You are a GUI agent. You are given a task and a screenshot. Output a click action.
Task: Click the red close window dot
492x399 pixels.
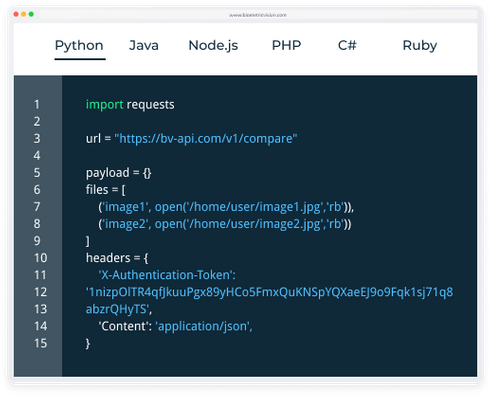click(x=16, y=14)
